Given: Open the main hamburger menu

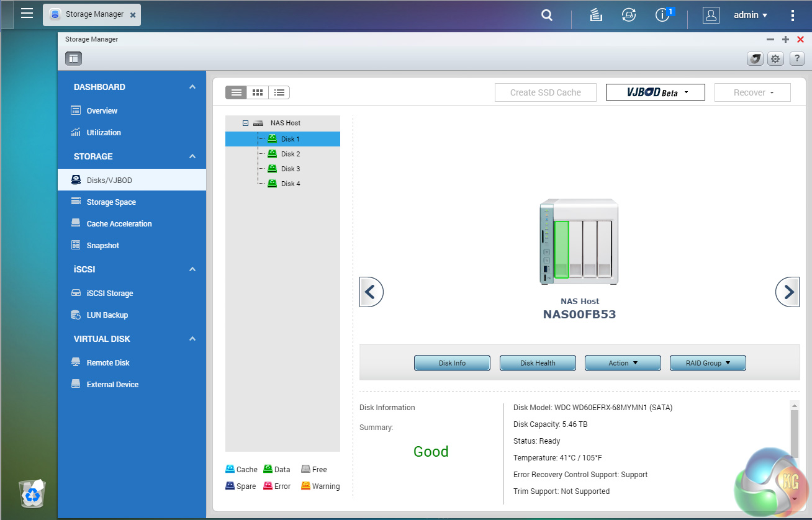Looking at the screenshot, I should 27,14.
